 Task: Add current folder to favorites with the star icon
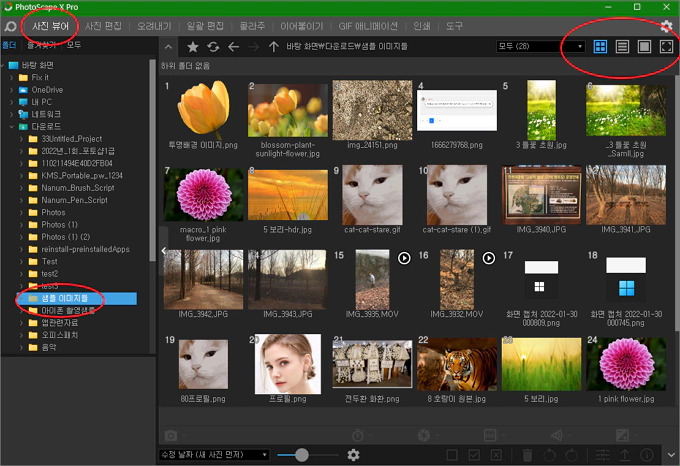(x=193, y=46)
